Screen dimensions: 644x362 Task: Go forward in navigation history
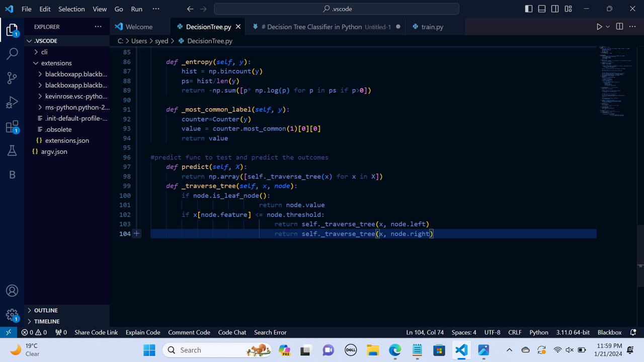coord(203,9)
